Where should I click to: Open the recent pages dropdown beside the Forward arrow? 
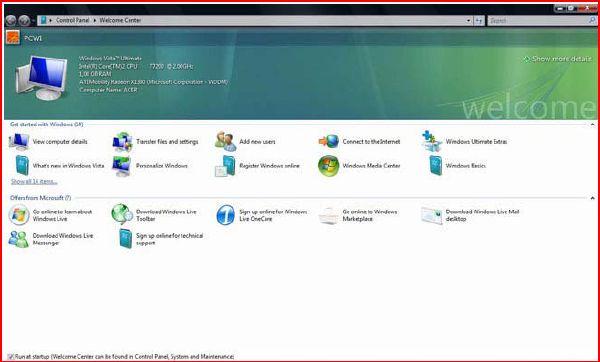(33, 20)
